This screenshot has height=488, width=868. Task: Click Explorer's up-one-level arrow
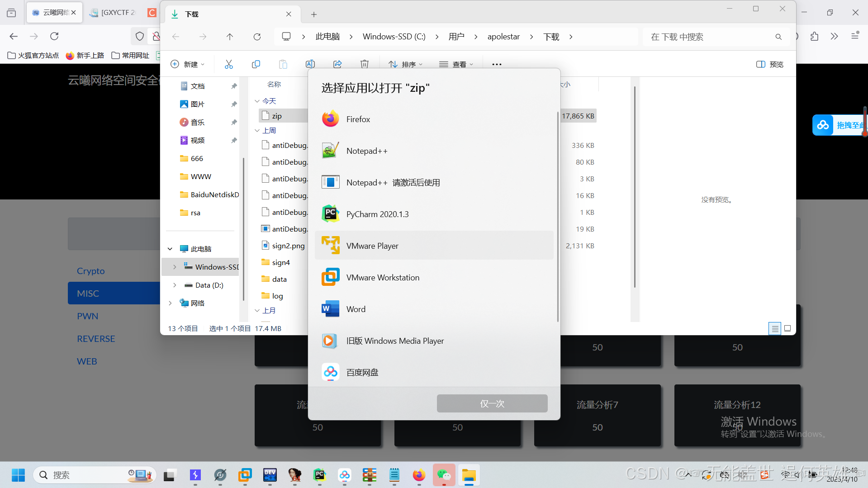[x=230, y=37]
